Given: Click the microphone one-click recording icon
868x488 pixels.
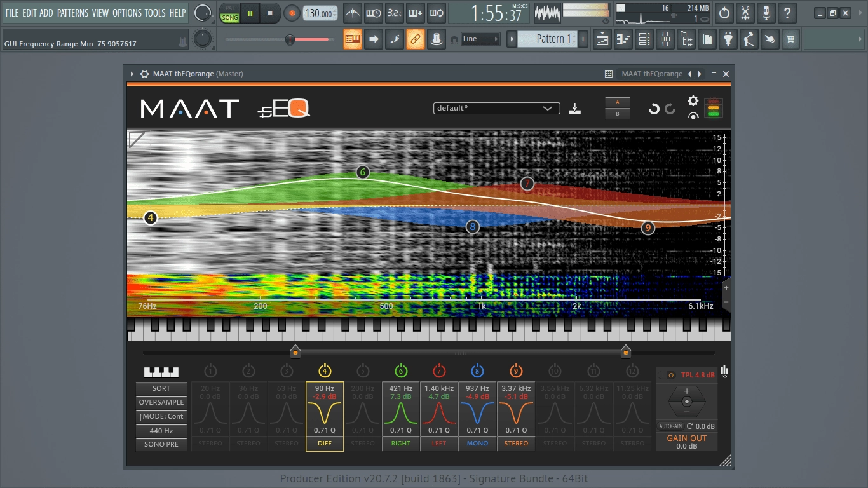Looking at the screenshot, I should 766,13.
